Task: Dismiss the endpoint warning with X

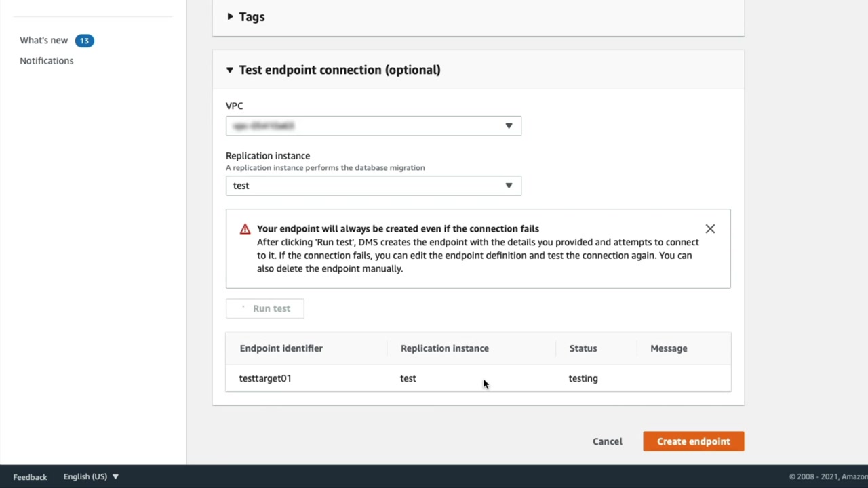Action: [x=710, y=229]
